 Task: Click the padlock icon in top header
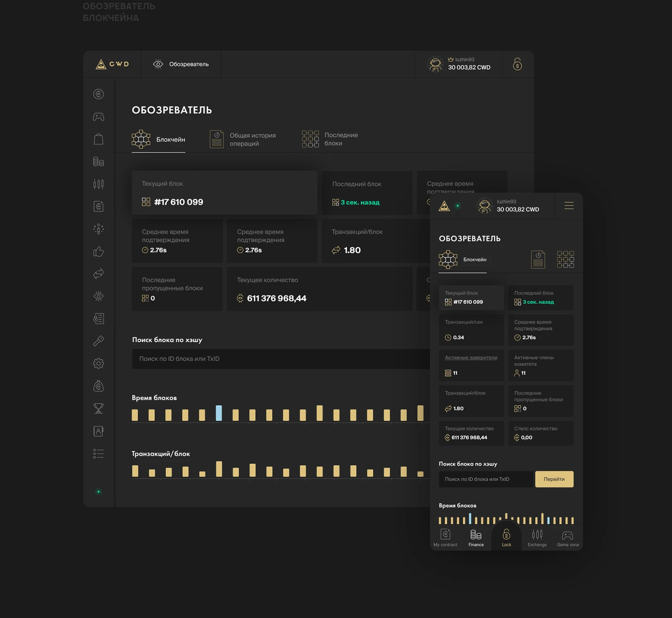coord(517,64)
